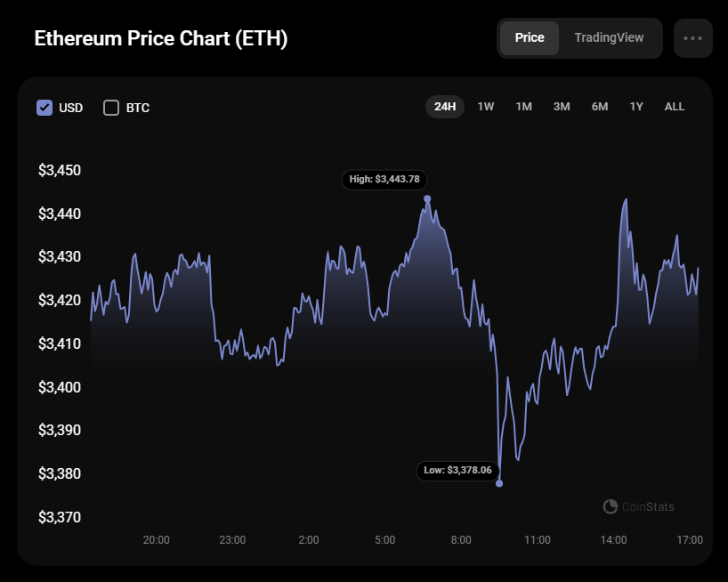Open the three-dots more options menu
The height and width of the screenshot is (582, 728).
[692, 38]
